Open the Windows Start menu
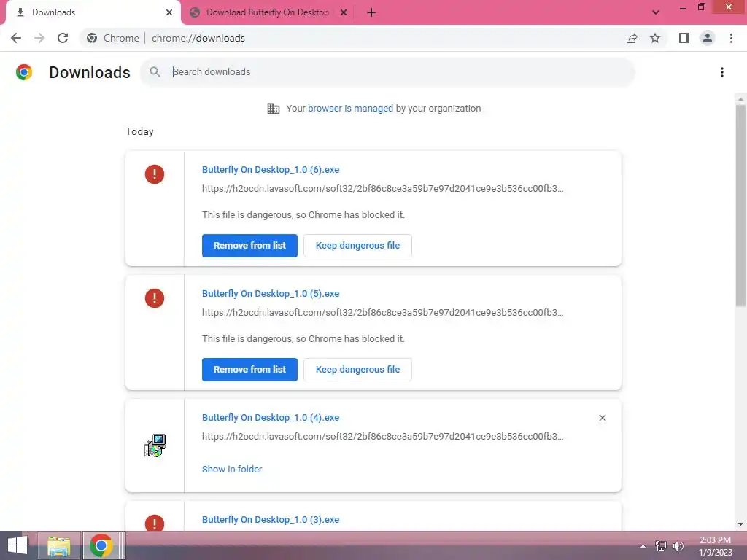 click(x=18, y=545)
